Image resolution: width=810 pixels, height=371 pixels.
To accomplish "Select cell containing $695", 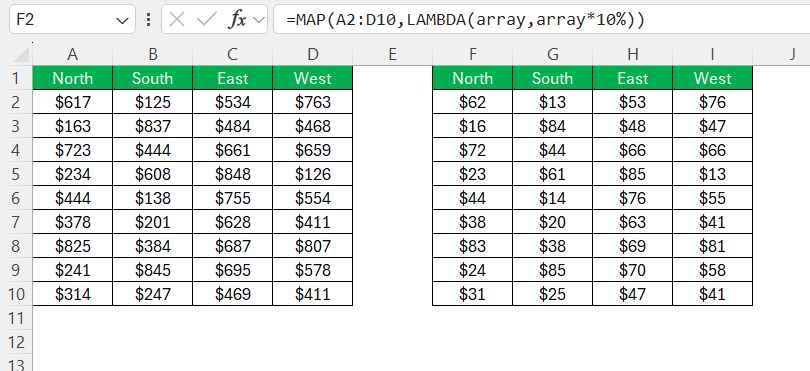I will (232, 270).
